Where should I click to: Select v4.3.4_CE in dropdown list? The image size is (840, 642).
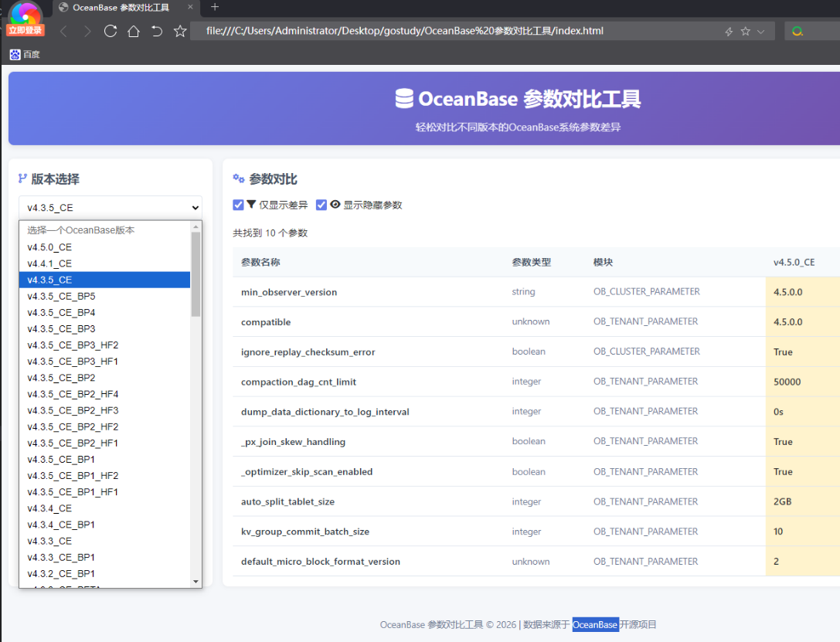(x=104, y=508)
